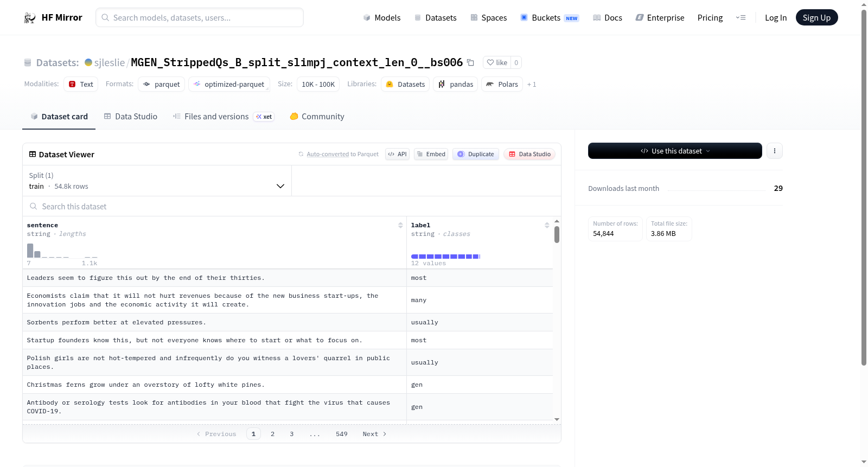868x467 pixels.
Task: Click the Polars library tag
Action: tap(502, 84)
